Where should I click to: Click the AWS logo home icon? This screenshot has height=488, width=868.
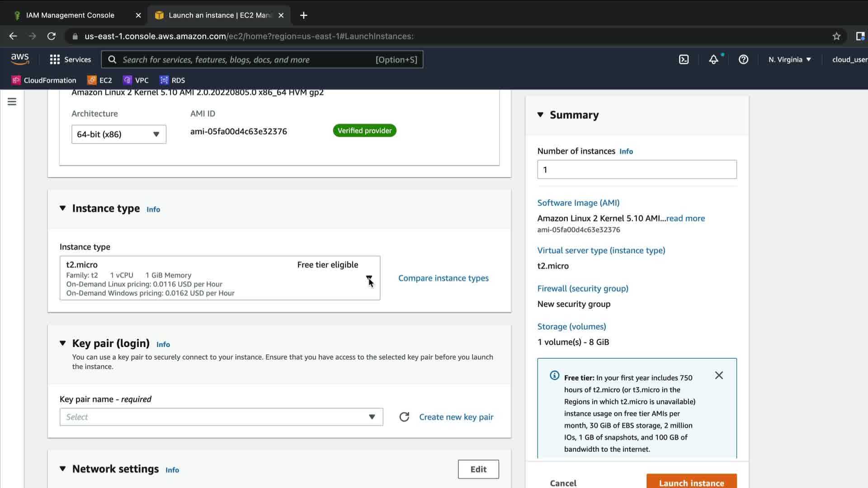tap(20, 59)
